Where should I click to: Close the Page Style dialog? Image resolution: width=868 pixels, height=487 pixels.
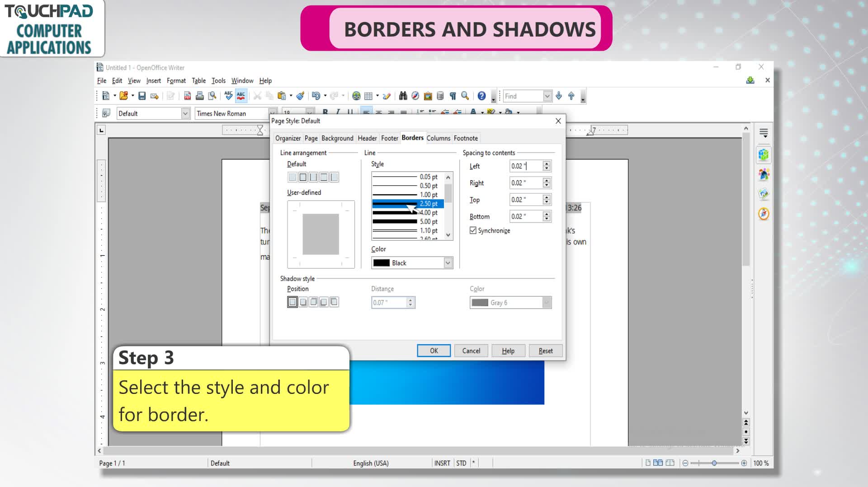click(558, 121)
